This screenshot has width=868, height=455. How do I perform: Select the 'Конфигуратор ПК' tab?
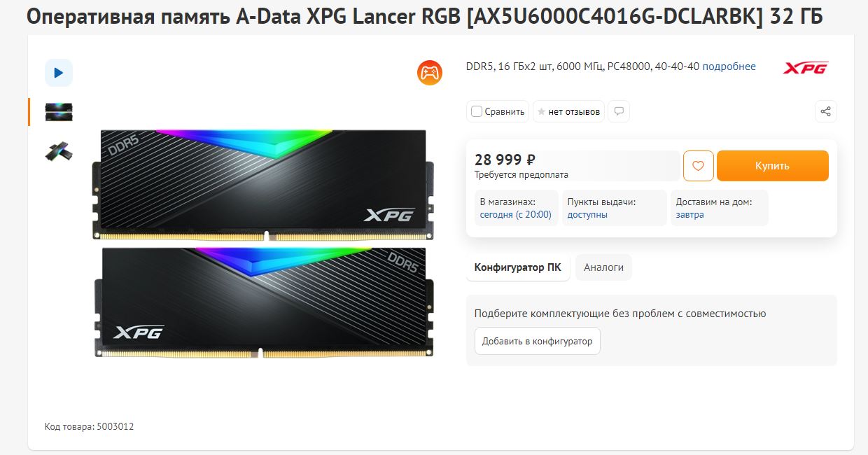click(518, 267)
